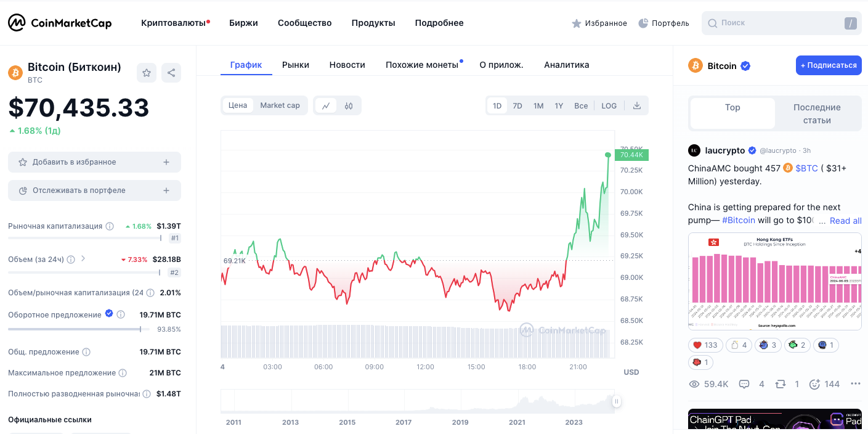The width and height of the screenshot is (868, 434).
Task: Download chart data via download icon
Action: 637,105
